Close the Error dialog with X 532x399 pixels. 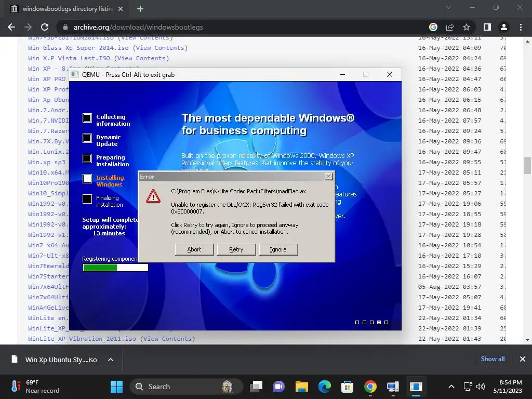pyautogui.click(x=328, y=177)
